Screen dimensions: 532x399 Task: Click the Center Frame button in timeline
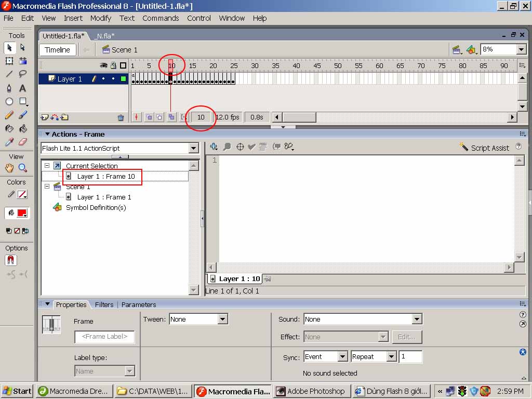click(137, 117)
